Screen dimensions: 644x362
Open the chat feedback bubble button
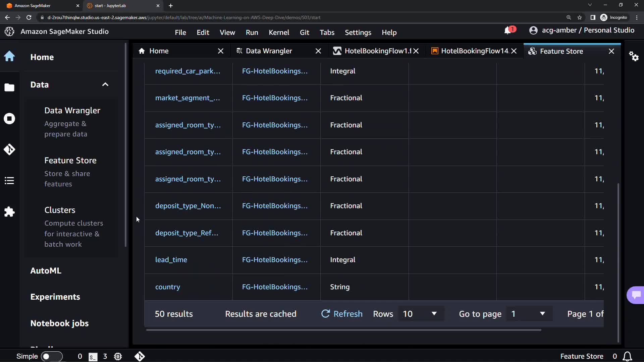(x=636, y=295)
